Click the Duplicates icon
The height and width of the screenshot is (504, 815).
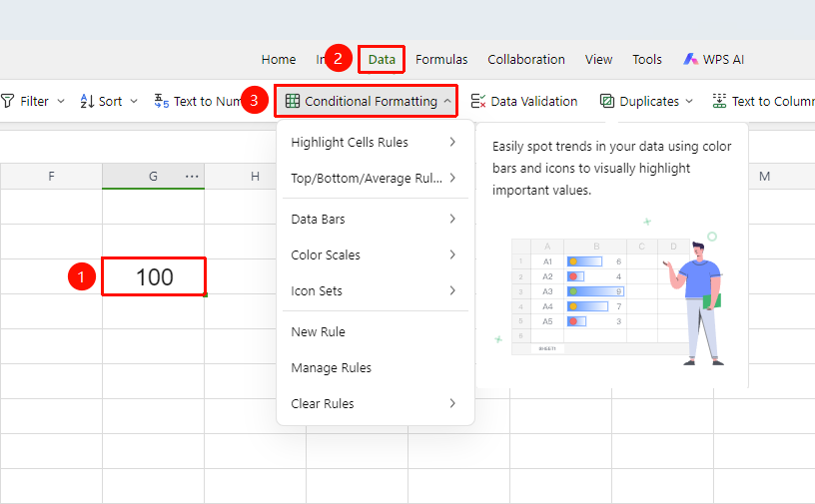(606, 101)
